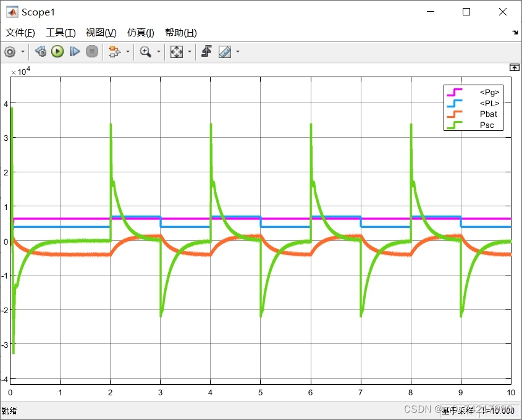Click the green Psc legend line swatch
The width and height of the screenshot is (522, 420).
coord(455,125)
